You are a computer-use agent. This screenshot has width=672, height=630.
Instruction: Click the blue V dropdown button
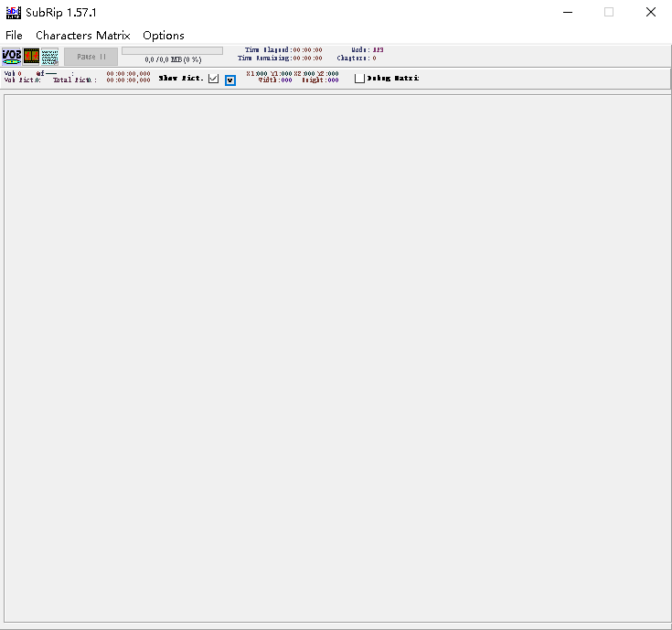click(x=230, y=80)
